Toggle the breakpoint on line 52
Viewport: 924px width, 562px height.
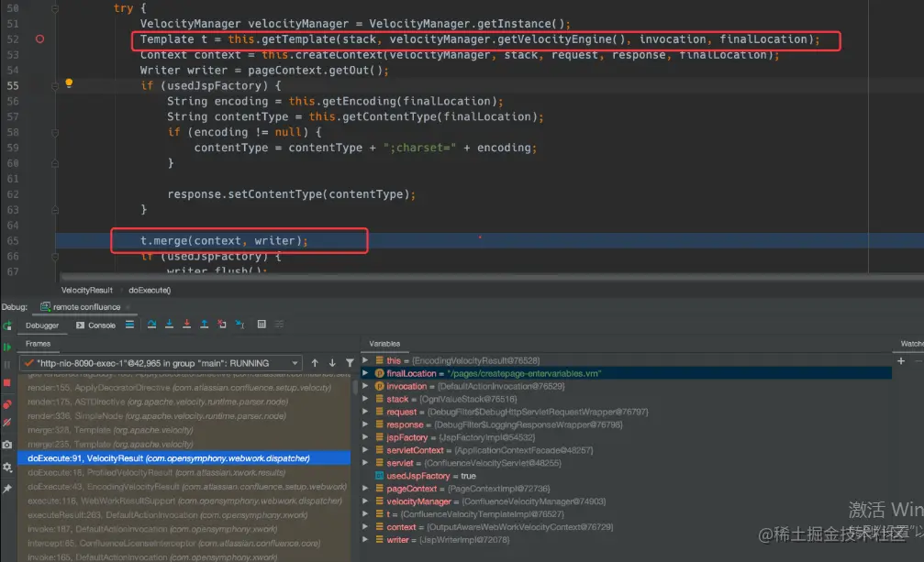click(x=39, y=39)
